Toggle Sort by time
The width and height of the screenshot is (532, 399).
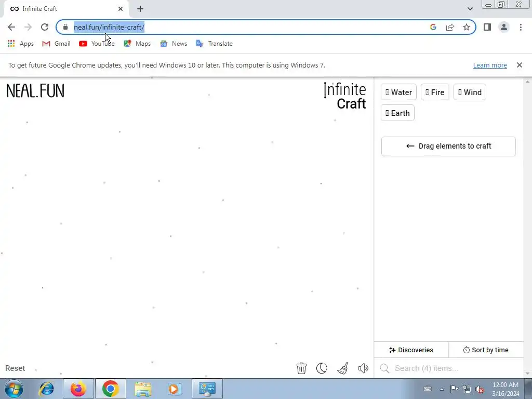[x=486, y=350]
